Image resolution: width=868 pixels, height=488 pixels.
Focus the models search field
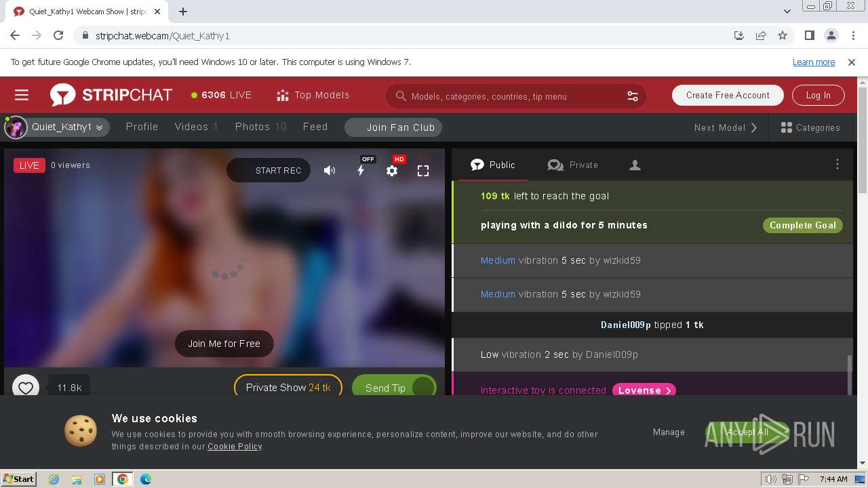515,96
